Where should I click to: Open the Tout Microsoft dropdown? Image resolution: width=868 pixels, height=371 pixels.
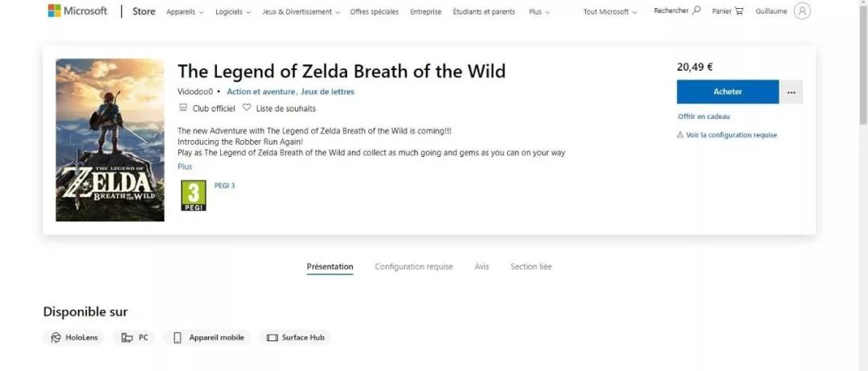pos(610,12)
